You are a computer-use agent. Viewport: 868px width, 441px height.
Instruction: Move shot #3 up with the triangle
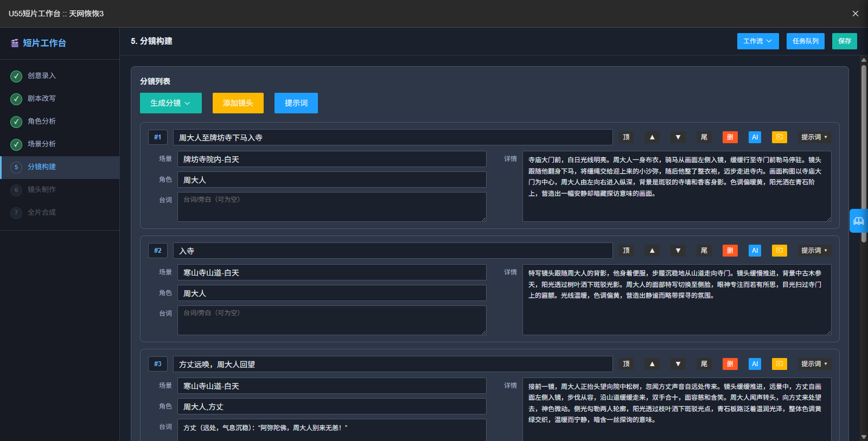(652, 364)
